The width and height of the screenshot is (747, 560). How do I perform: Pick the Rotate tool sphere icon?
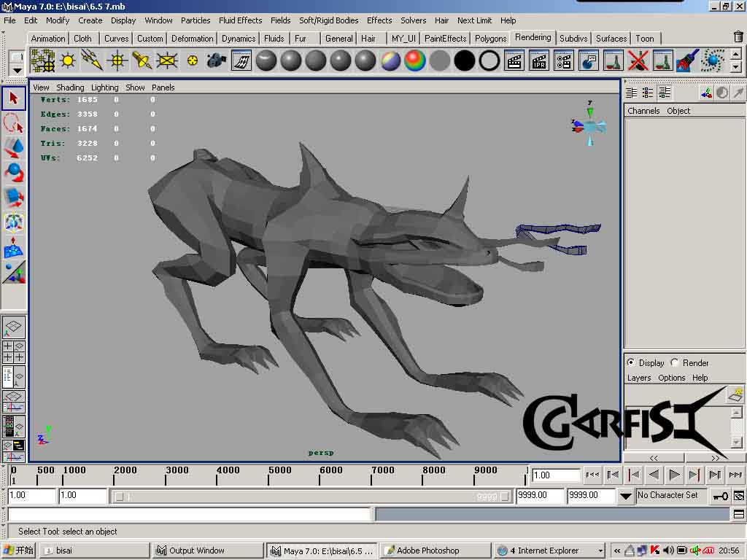coord(13,172)
